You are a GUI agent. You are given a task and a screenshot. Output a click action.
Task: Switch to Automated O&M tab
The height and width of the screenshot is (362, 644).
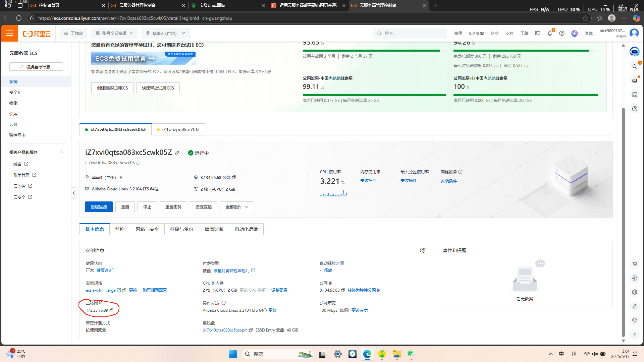point(246,229)
